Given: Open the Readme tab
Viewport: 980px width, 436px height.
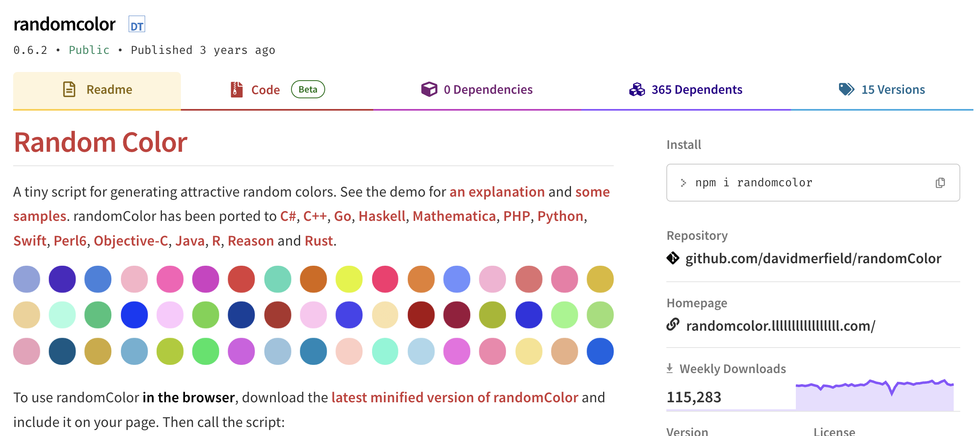Looking at the screenshot, I should [97, 90].
